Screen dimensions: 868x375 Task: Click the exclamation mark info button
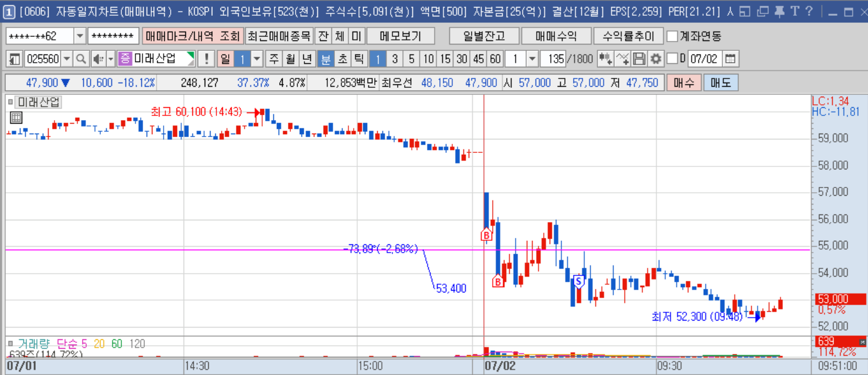tap(206, 59)
